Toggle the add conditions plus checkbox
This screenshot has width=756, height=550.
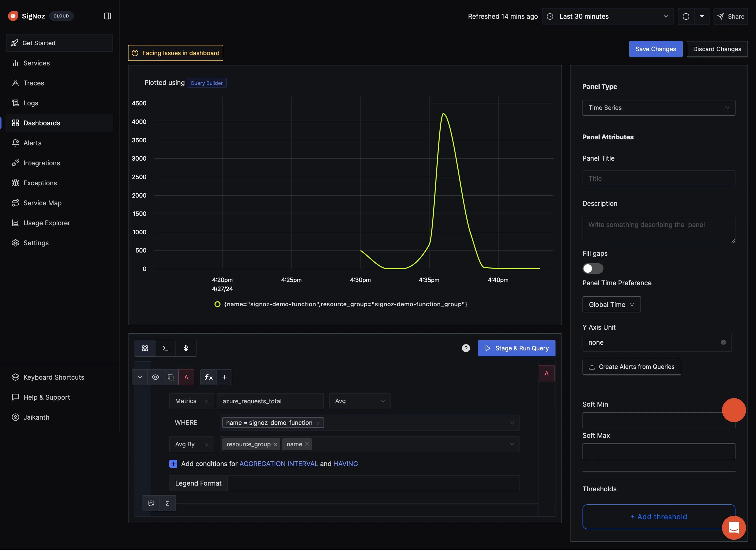(x=173, y=464)
